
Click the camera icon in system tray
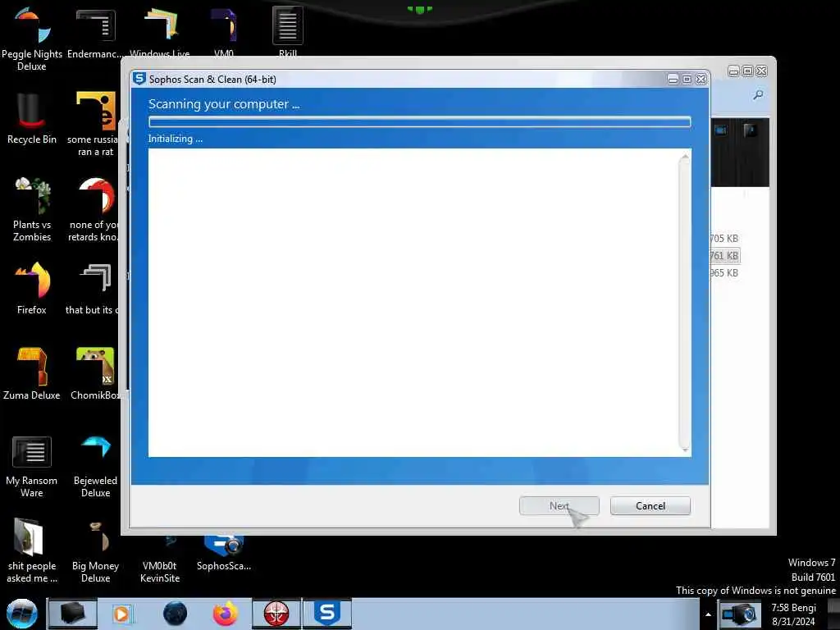click(740, 614)
